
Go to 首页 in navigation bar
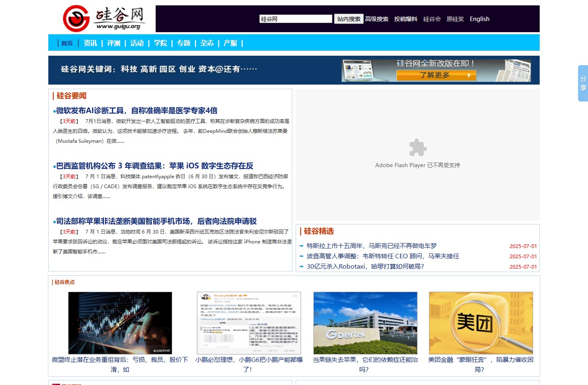pyautogui.click(x=67, y=43)
